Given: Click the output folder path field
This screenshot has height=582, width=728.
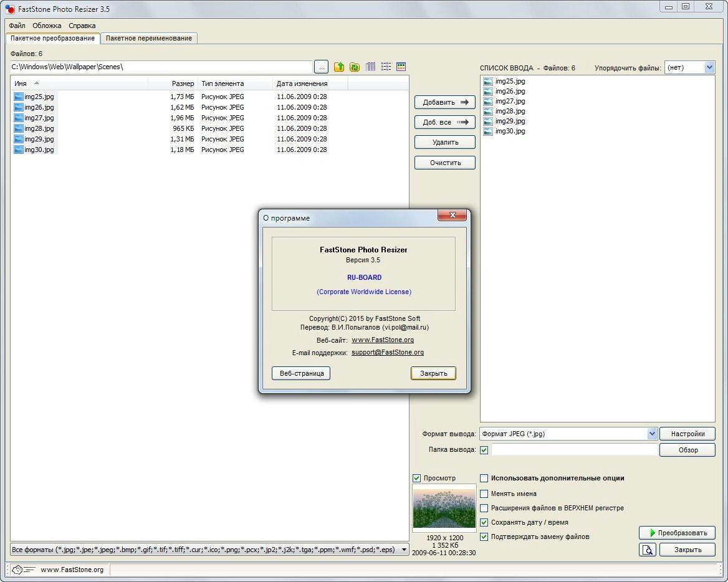Looking at the screenshot, I should pos(574,450).
